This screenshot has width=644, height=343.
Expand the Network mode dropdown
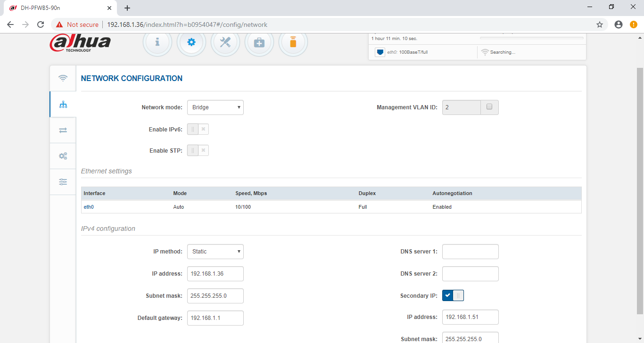point(215,107)
